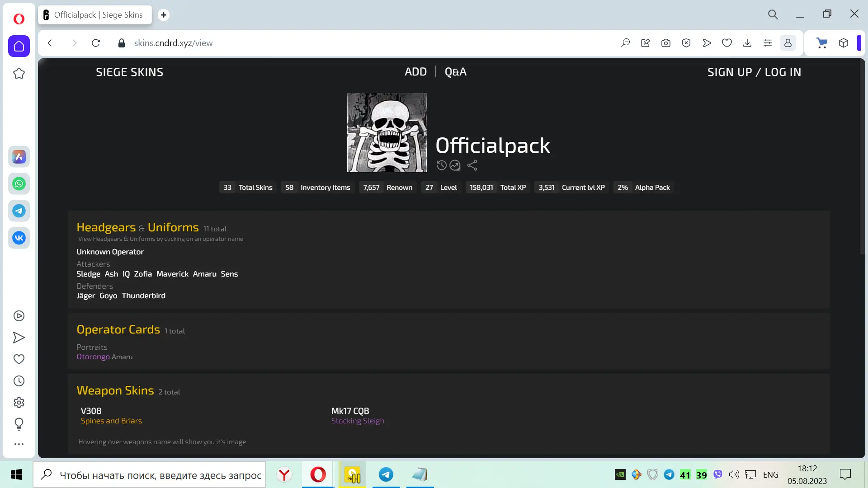The width and height of the screenshot is (868, 488).
Task: Open the Windows notification center icon
Action: tap(845, 475)
